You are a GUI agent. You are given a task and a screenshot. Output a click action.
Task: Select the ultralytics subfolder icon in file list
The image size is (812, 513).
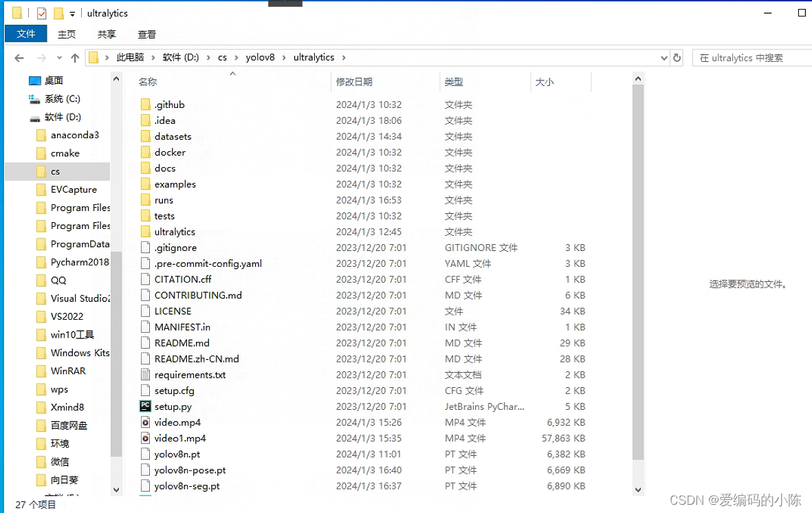146,232
